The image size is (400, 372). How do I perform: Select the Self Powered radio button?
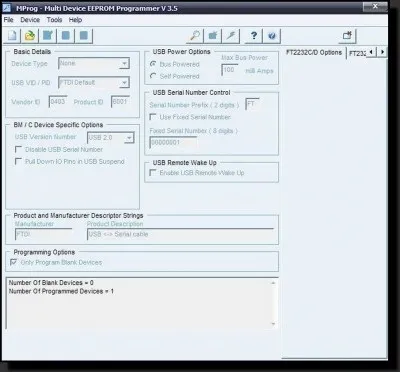(x=153, y=76)
